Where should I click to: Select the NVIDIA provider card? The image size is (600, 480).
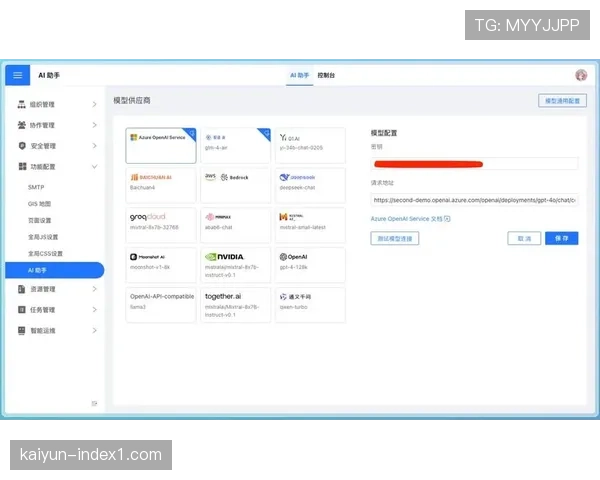tap(235, 265)
